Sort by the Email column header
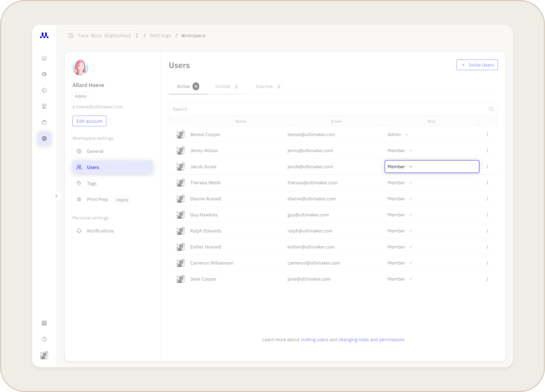Image resolution: width=545 pixels, height=392 pixels. [x=336, y=121]
